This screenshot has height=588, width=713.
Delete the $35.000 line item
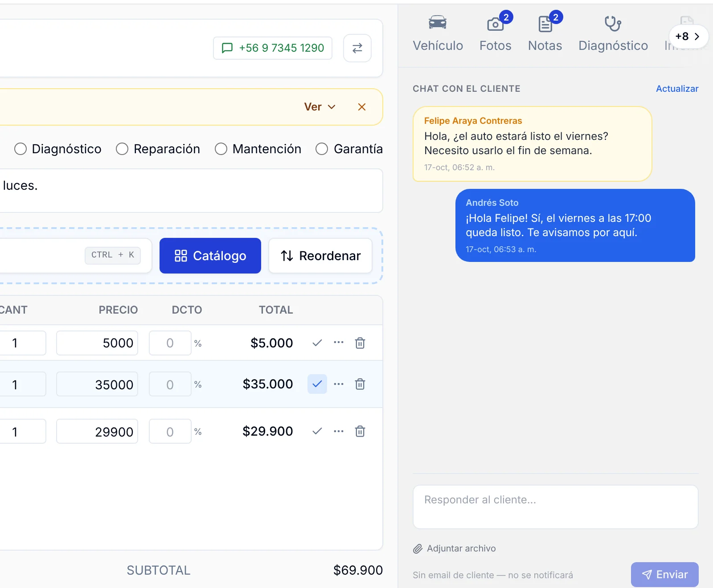(x=360, y=384)
